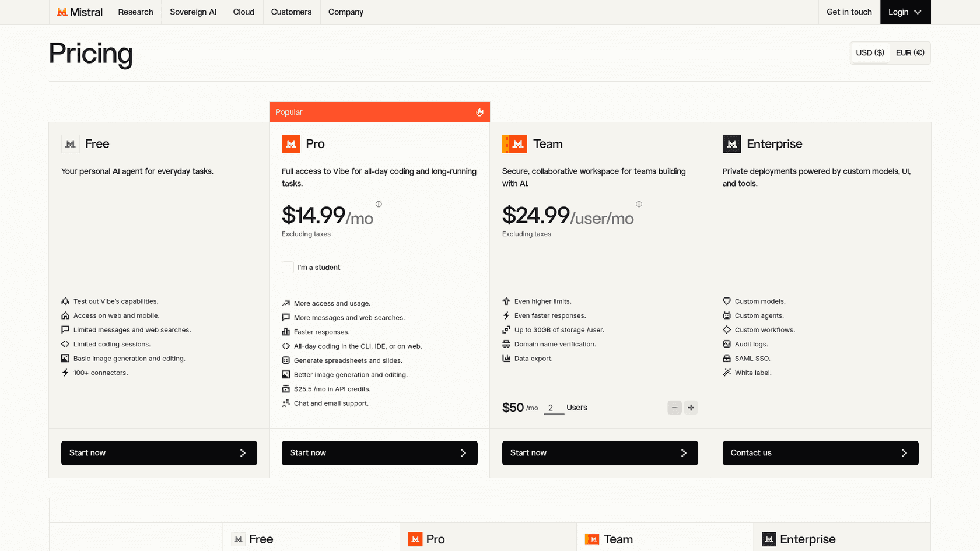Click icon beside Data export

506,359
